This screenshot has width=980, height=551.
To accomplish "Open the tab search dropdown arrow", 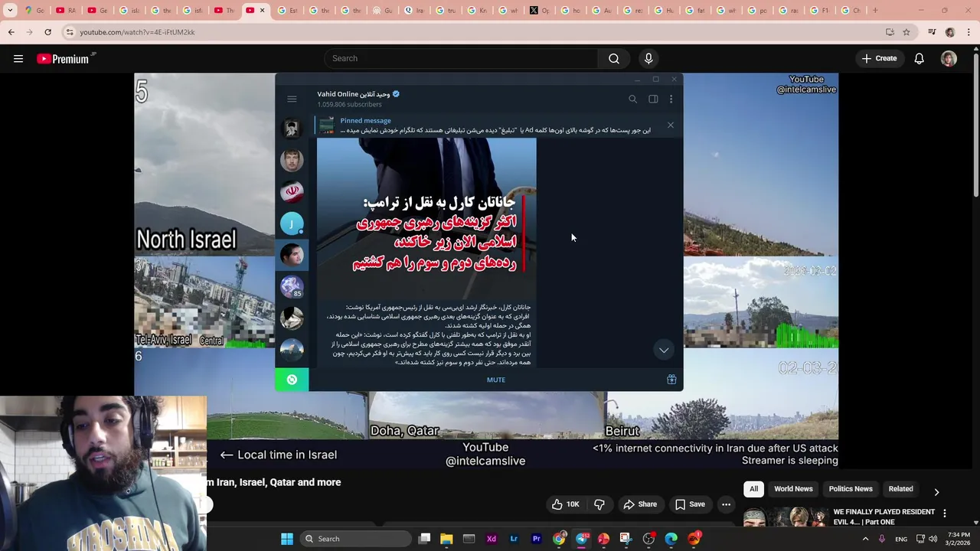I will (x=10, y=11).
